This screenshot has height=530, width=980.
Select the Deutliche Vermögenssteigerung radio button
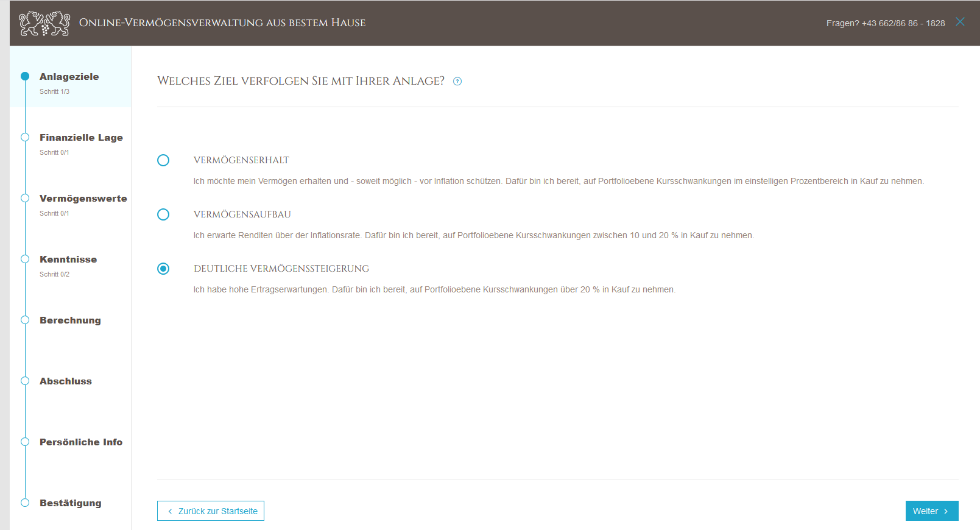coord(163,269)
